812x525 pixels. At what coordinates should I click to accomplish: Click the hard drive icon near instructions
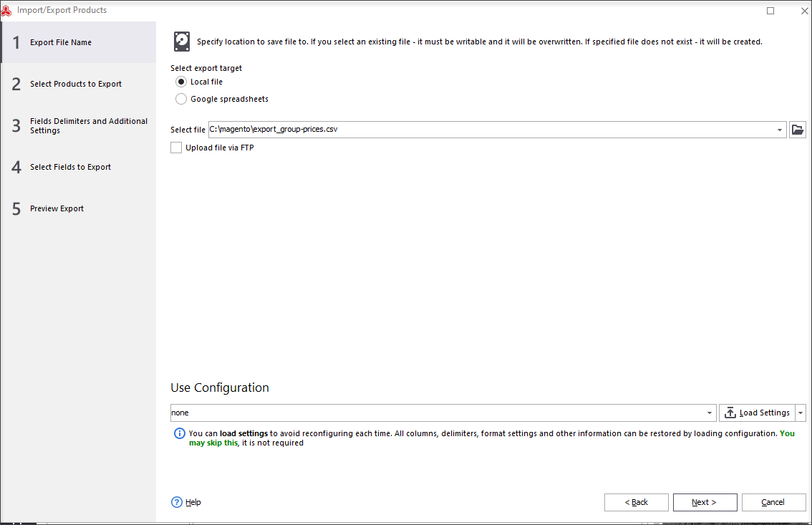[x=182, y=42]
